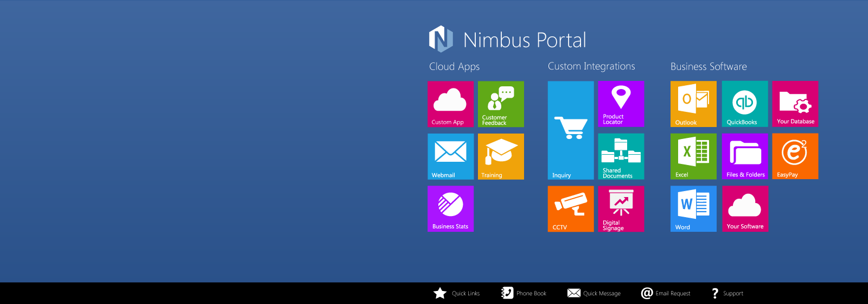Open the Your Database tile
The image size is (868, 304).
click(x=795, y=104)
